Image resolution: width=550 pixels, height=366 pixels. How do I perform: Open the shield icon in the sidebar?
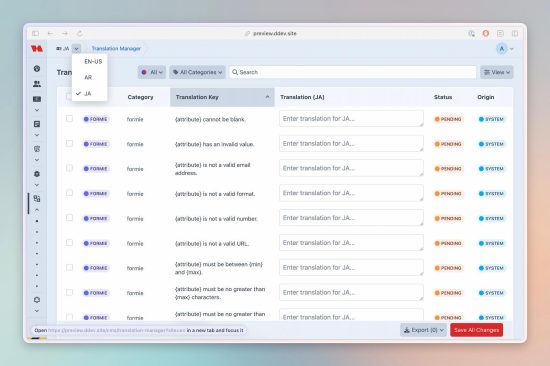point(36,149)
